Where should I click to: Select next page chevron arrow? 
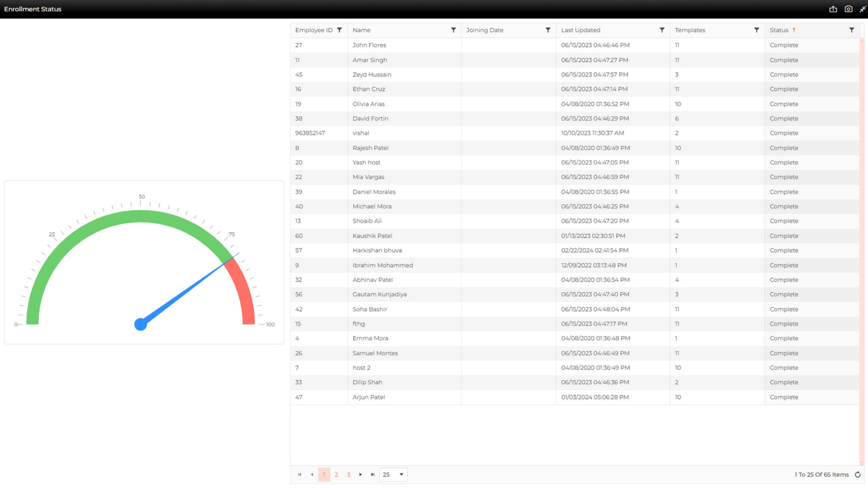click(361, 474)
